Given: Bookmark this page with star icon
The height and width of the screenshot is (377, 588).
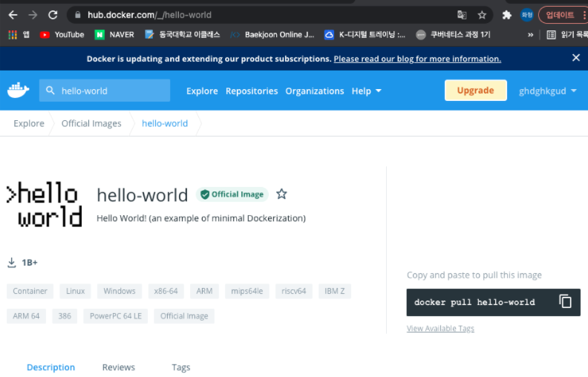Looking at the screenshot, I should (482, 15).
